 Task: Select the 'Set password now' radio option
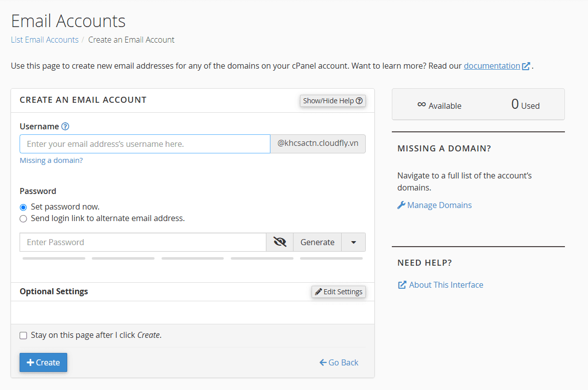(x=23, y=207)
